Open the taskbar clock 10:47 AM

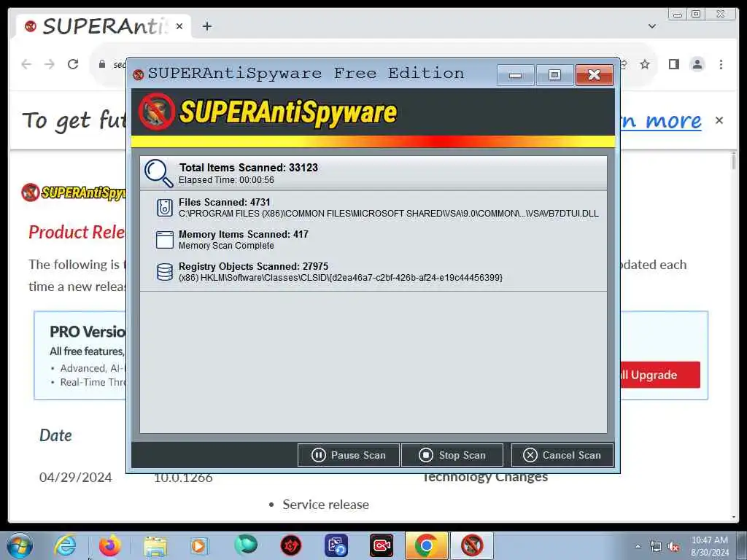(709, 546)
